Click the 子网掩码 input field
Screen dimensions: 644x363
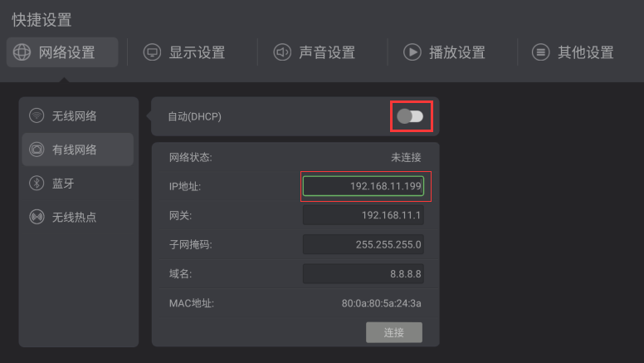pos(363,244)
